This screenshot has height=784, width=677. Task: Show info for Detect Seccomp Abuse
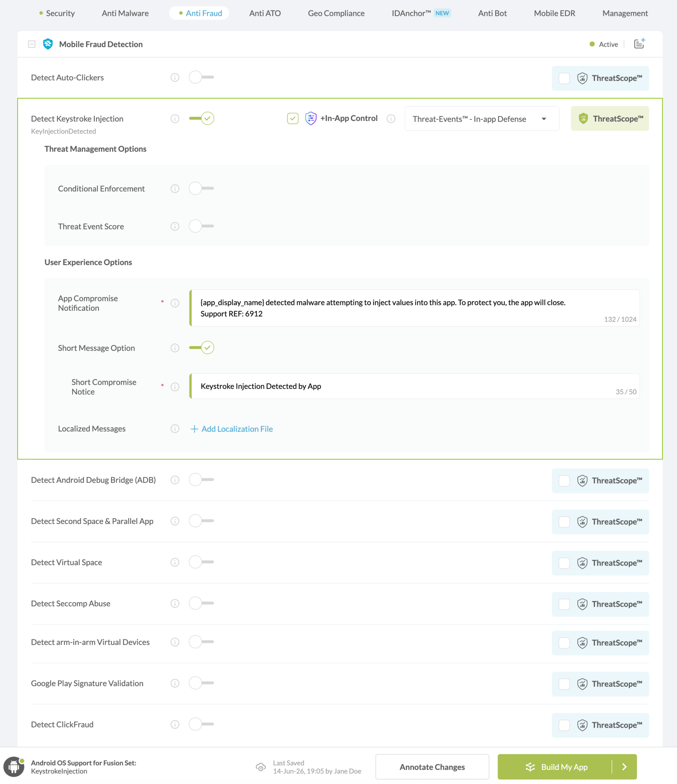click(175, 603)
